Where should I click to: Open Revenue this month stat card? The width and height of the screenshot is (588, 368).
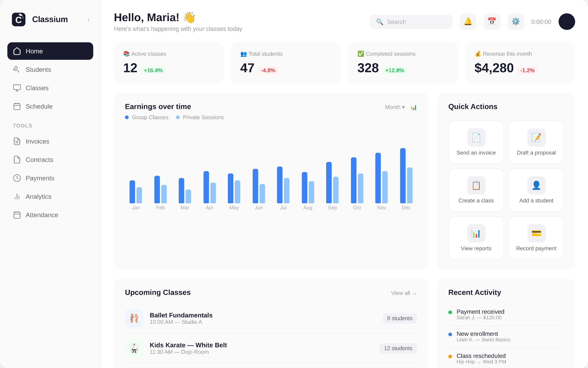520,63
